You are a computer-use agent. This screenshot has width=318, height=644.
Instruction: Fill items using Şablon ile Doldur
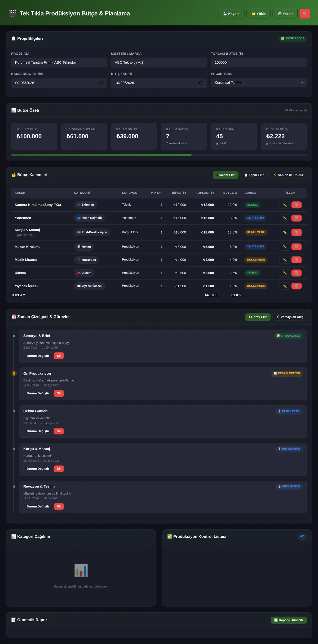(x=288, y=175)
